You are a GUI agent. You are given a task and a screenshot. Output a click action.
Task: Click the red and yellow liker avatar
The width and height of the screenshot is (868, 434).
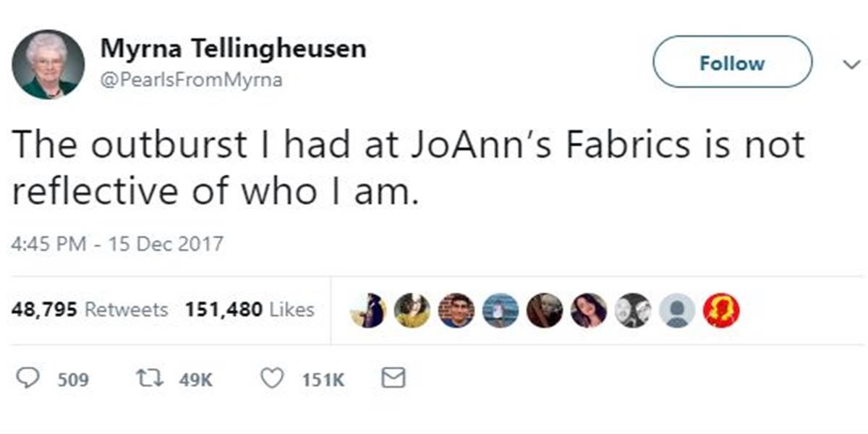(720, 311)
